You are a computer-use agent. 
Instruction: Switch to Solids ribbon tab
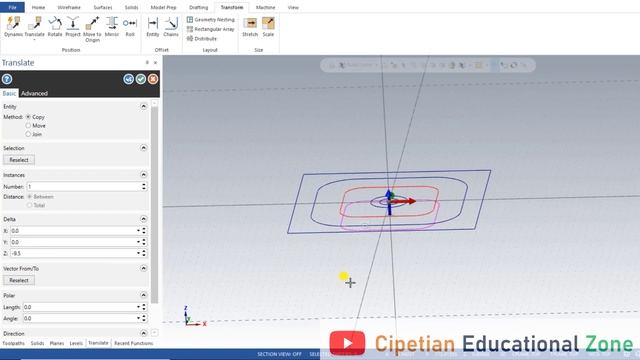pos(131,7)
